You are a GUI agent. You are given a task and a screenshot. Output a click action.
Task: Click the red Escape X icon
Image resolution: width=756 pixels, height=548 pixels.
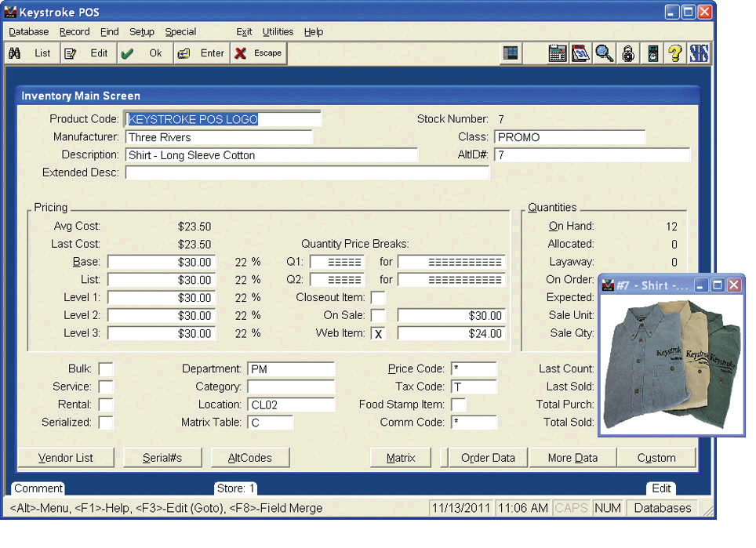(241, 53)
